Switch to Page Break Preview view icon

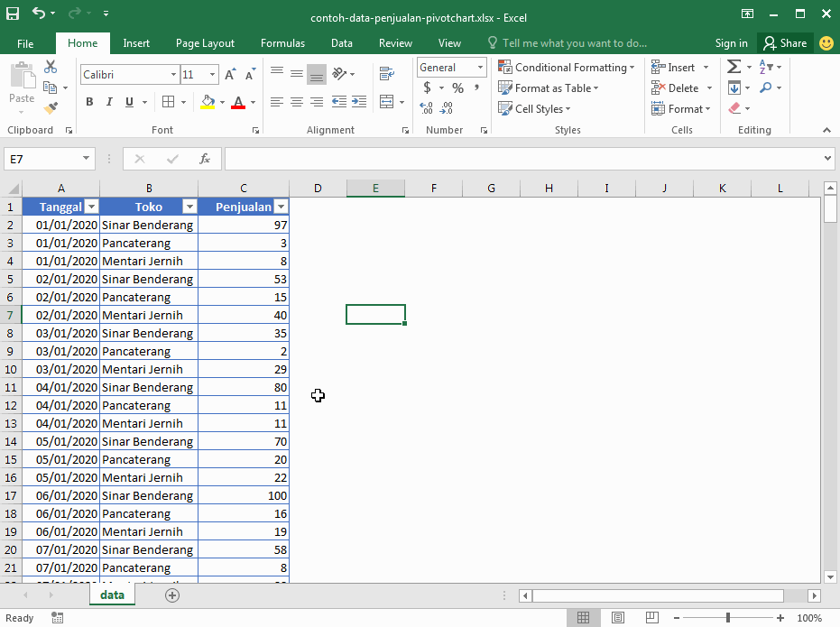coord(651,617)
